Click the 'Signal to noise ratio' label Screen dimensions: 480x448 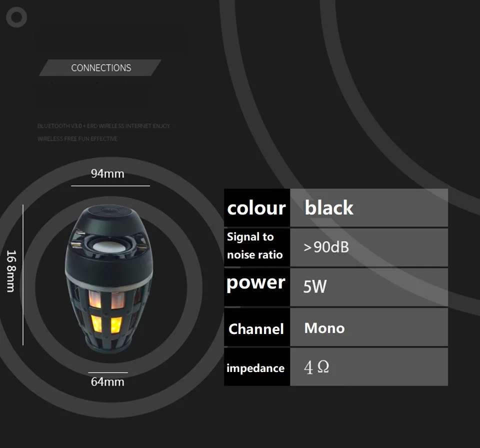(254, 246)
